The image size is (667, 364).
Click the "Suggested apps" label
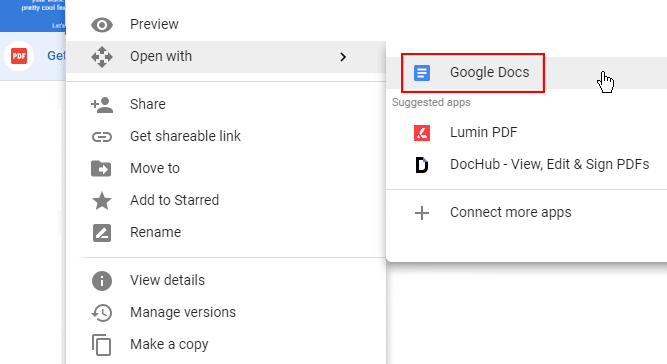(x=431, y=102)
